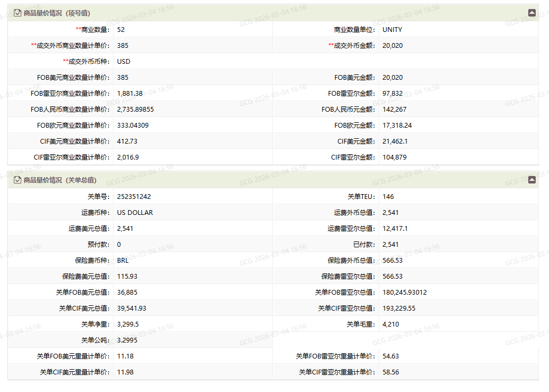This screenshot has height=392, width=549.
Task: Collapse the 商品量价情况（关单总值） panel
Action: coord(531,180)
